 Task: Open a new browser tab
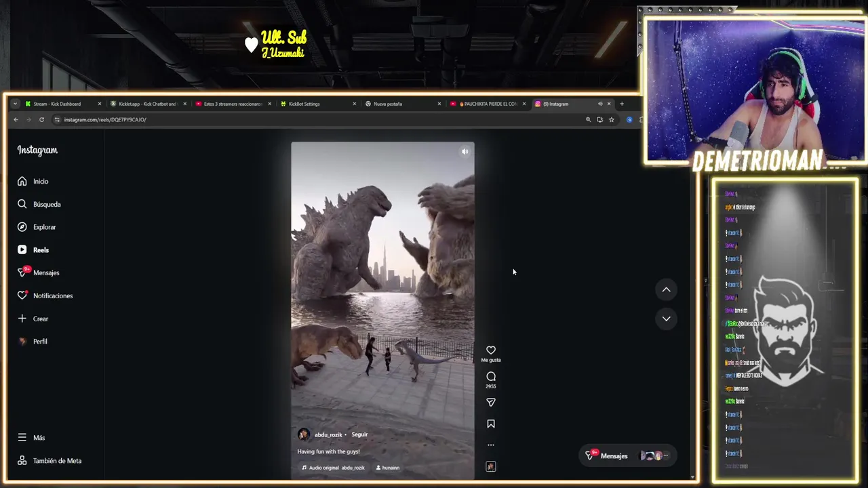point(622,104)
